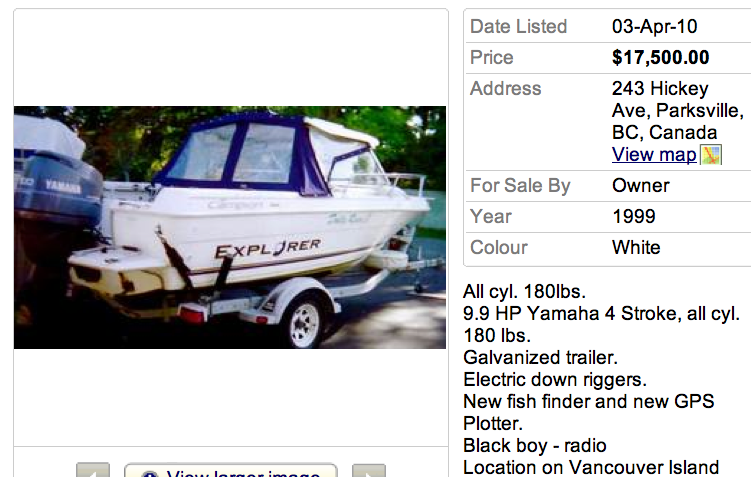Image resolution: width=751 pixels, height=477 pixels.
Task: Click the White colour value
Action: pos(636,247)
